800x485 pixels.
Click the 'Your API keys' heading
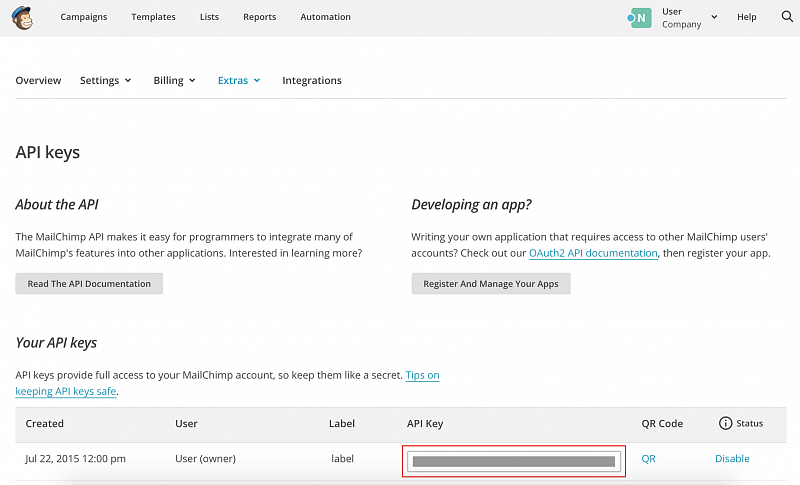coord(56,343)
